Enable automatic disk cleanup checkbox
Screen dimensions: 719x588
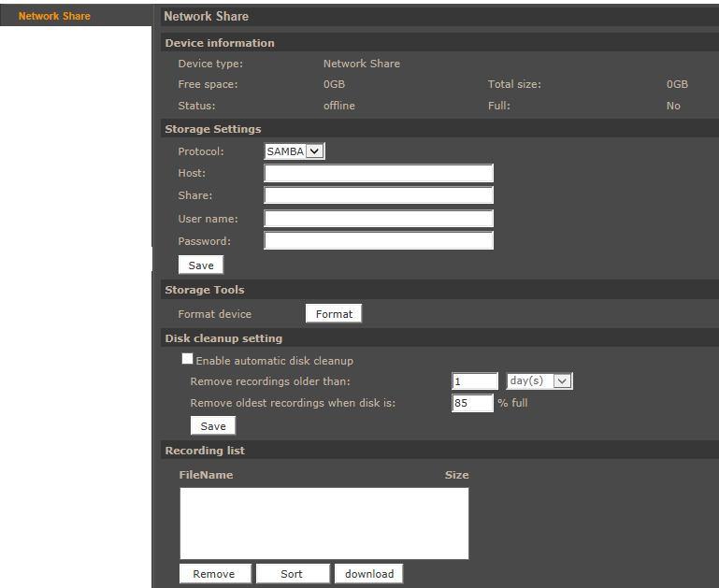coord(187,359)
